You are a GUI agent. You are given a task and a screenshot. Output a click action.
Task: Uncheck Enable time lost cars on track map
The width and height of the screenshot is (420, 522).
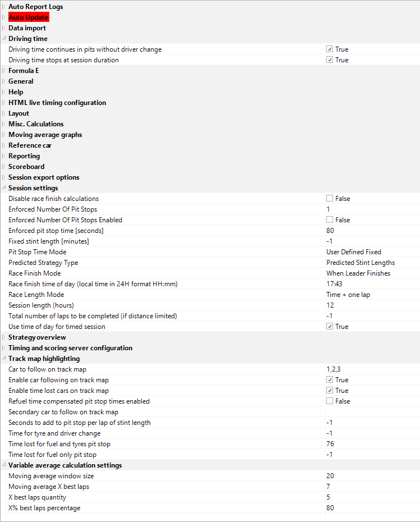330,391
